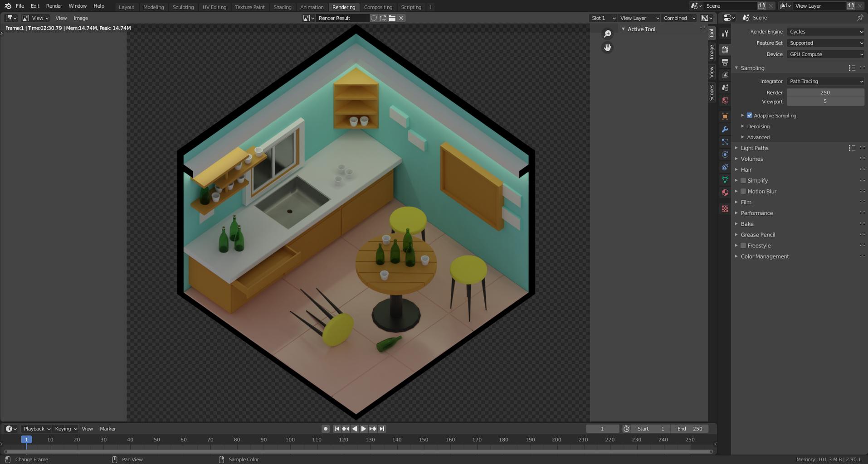Open the World Properties tab icon
Screen dimensions: 868x464
pos(725,100)
